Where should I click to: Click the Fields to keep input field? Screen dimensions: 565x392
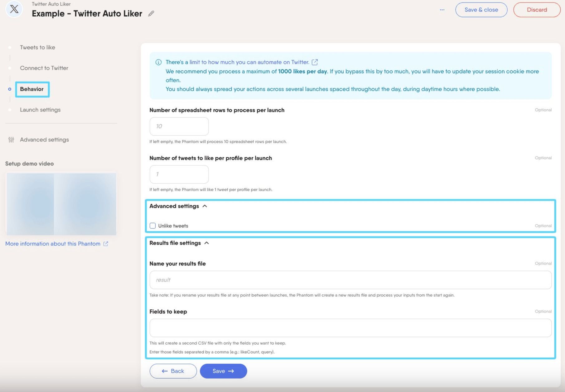[x=350, y=328]
